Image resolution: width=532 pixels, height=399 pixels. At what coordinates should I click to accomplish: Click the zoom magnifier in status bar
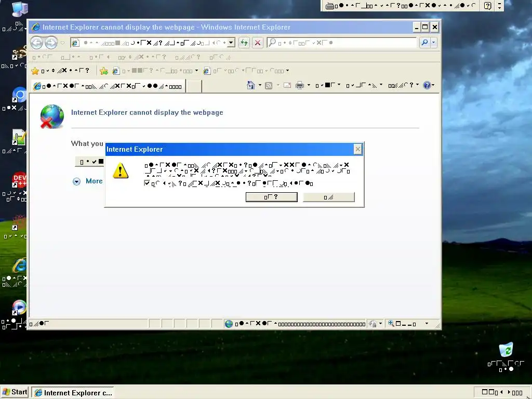(391, 324)
